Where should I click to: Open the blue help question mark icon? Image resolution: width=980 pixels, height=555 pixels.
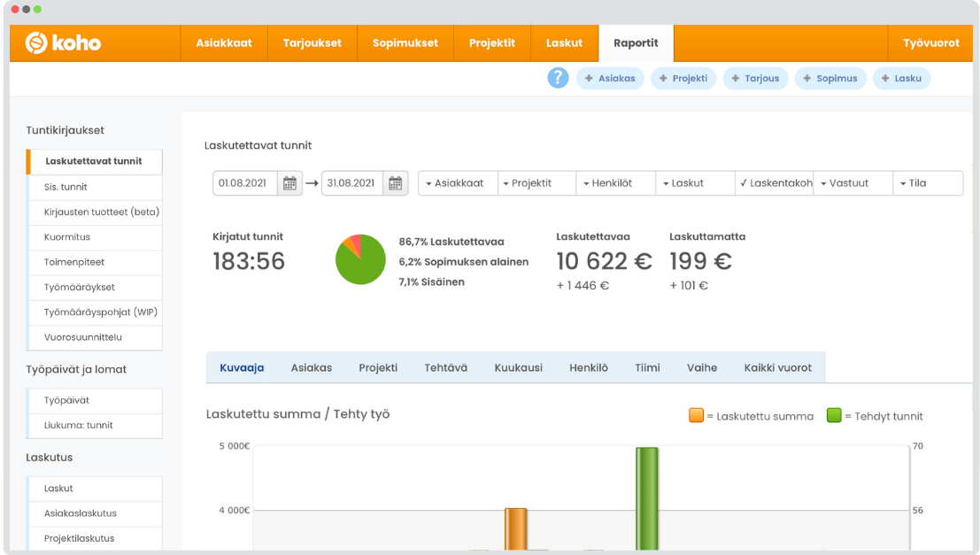pos(558,78)
